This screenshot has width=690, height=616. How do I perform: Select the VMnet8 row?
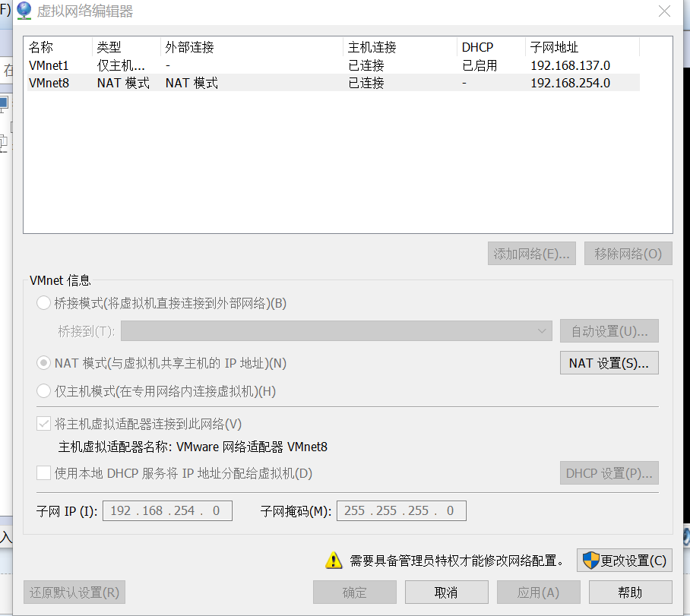point(333,83)
